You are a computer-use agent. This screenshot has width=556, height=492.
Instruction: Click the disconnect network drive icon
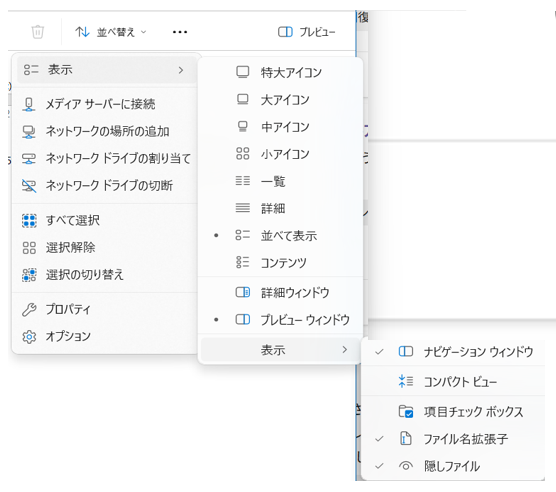[29, 185]
